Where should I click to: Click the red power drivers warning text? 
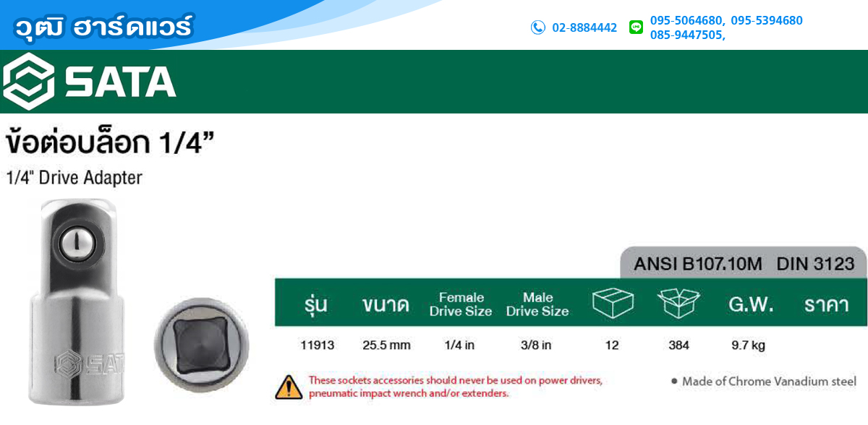455,387
